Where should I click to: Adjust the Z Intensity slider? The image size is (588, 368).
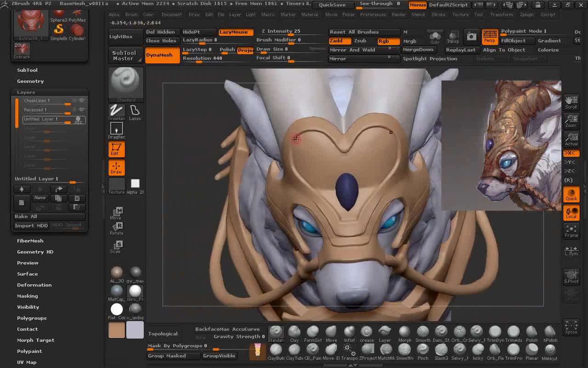[x=290, y=32]
